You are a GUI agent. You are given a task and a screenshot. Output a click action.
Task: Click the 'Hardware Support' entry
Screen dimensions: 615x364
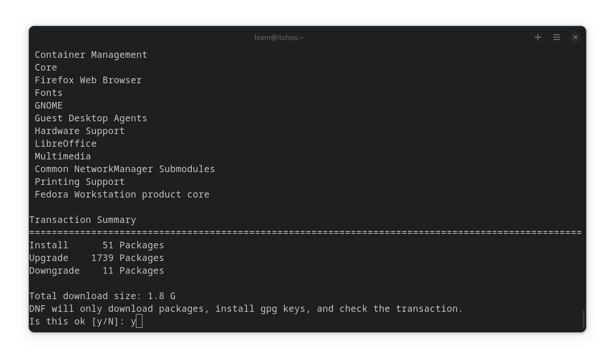(79, 131)
